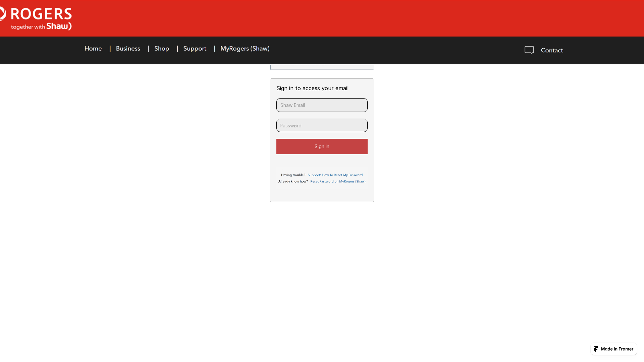
Task: Click the 'Already know how?' text
Action: (x=293, y=181)
